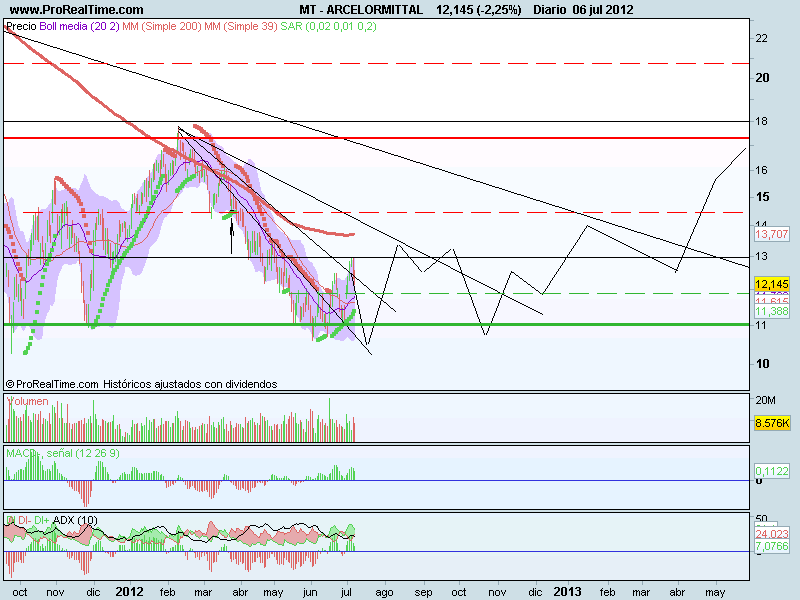Select the 'ago' month label

384,592
